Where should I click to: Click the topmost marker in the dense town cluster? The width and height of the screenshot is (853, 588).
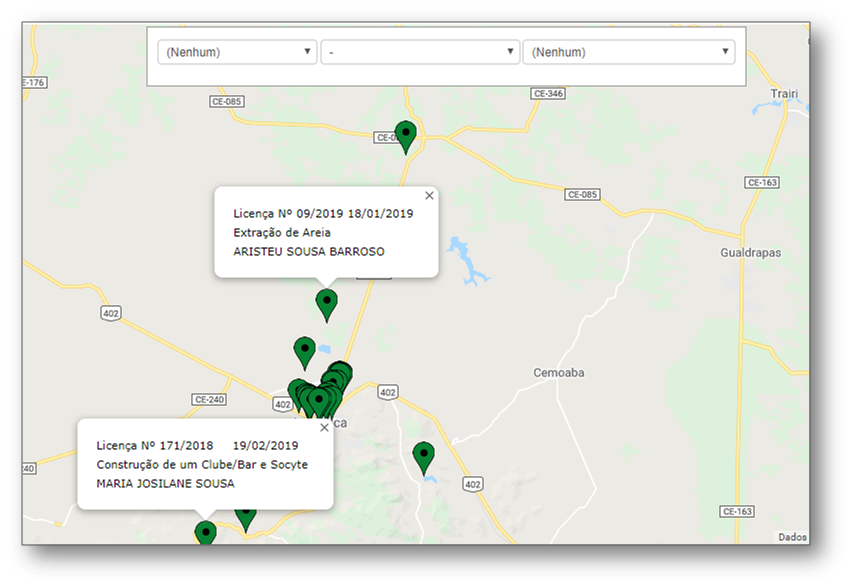tap(340, 372)
